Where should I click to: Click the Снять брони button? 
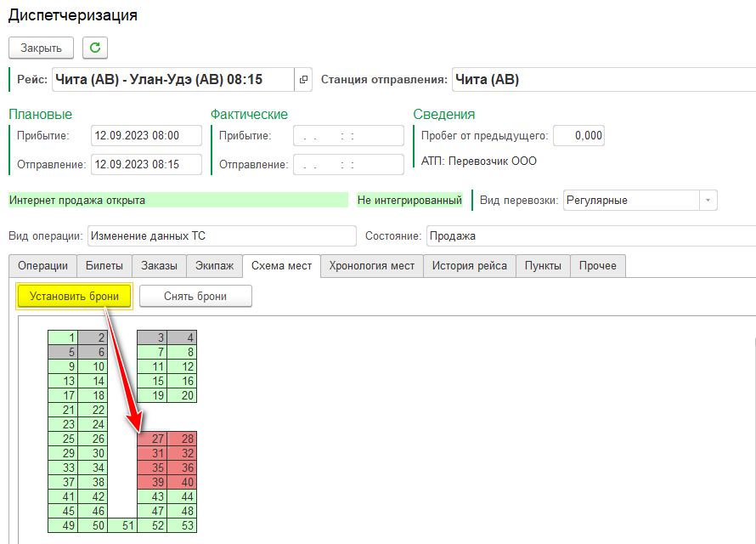pos(195,296)
